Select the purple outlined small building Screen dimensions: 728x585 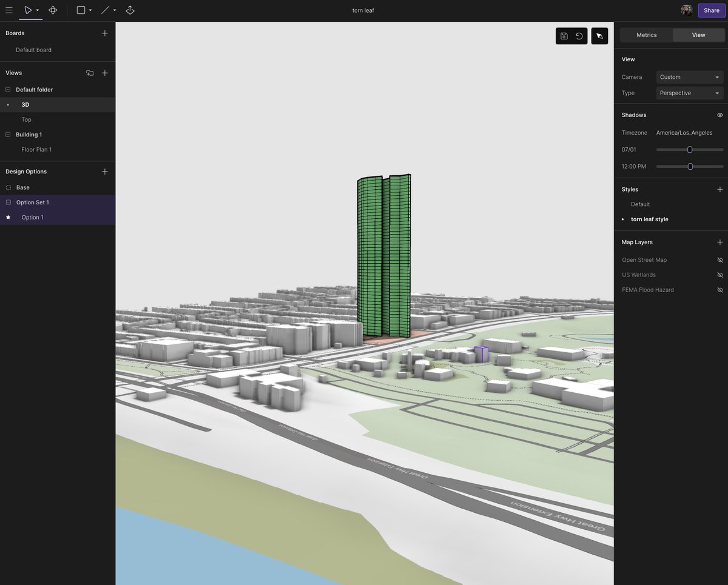point(481,355)
